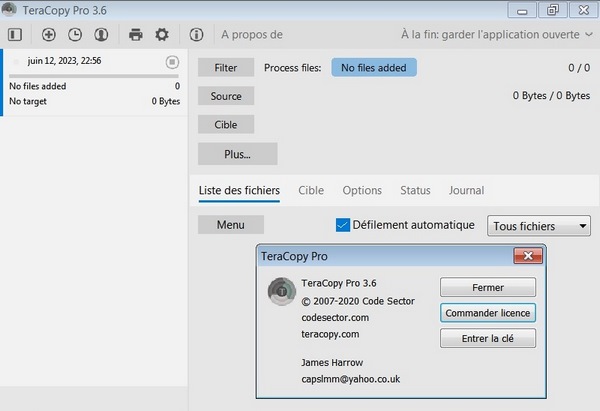Click Fermer in about dialog

point(488,287)
